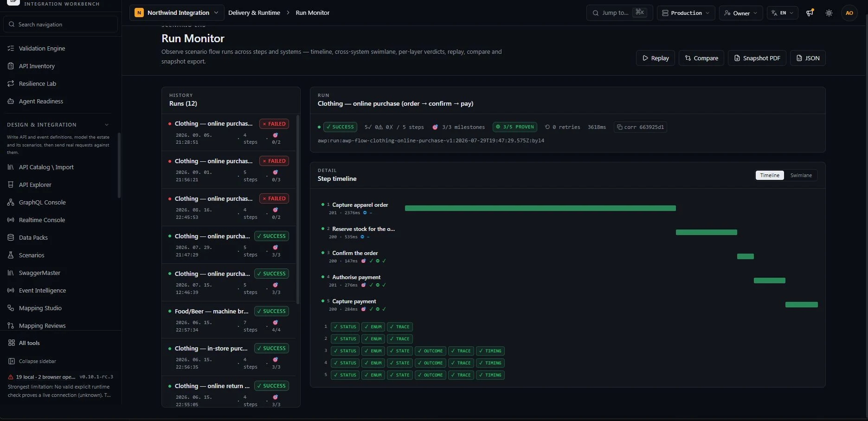Go to Delivery & Runtime breadcrumb

click(x=254, y=13)
